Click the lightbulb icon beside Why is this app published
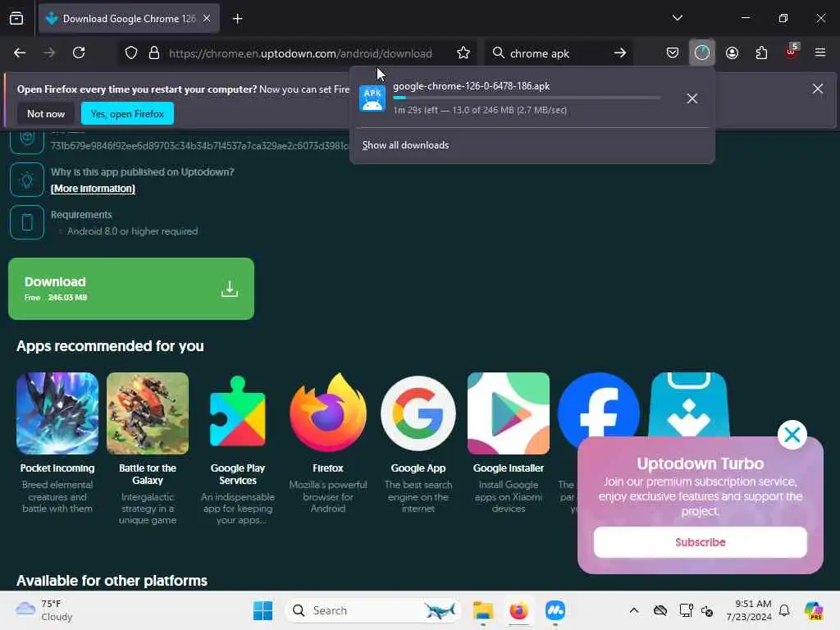Screen dimensions: 840x630 point(27,180)
